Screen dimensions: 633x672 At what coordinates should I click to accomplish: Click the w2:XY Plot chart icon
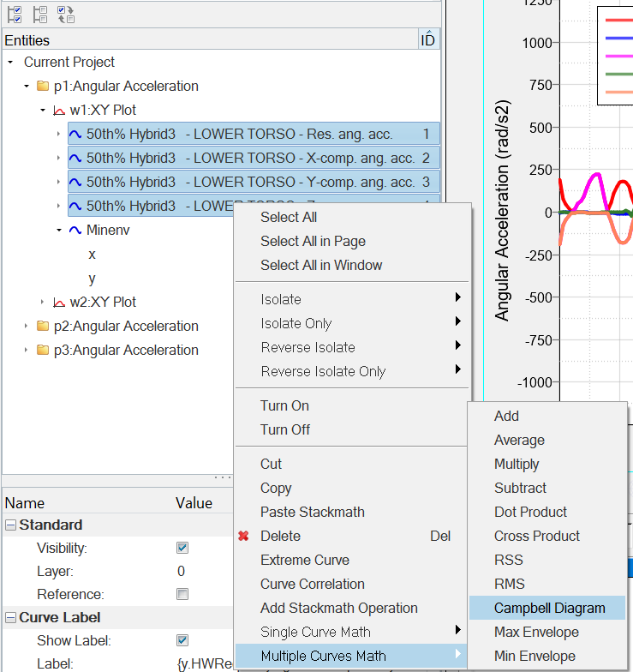[59, 303]
